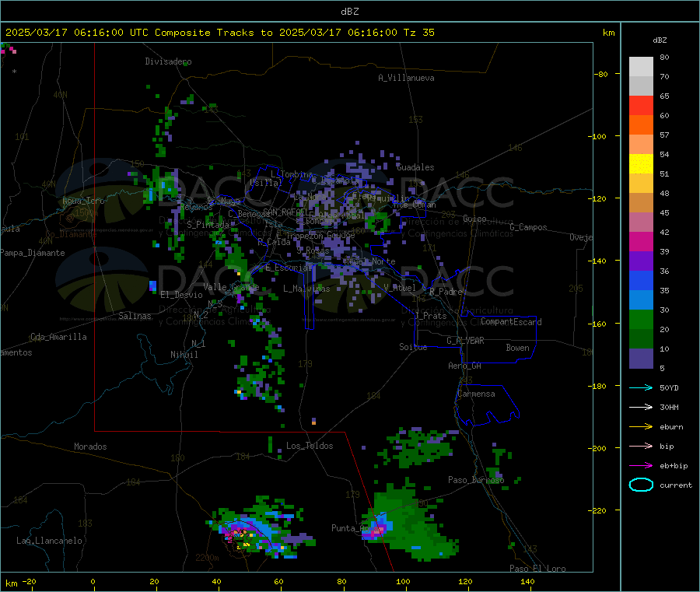Click the 'Paso_El_Loro' map label
The height and width of the screenshot is (592, 700).
[537, 569]
